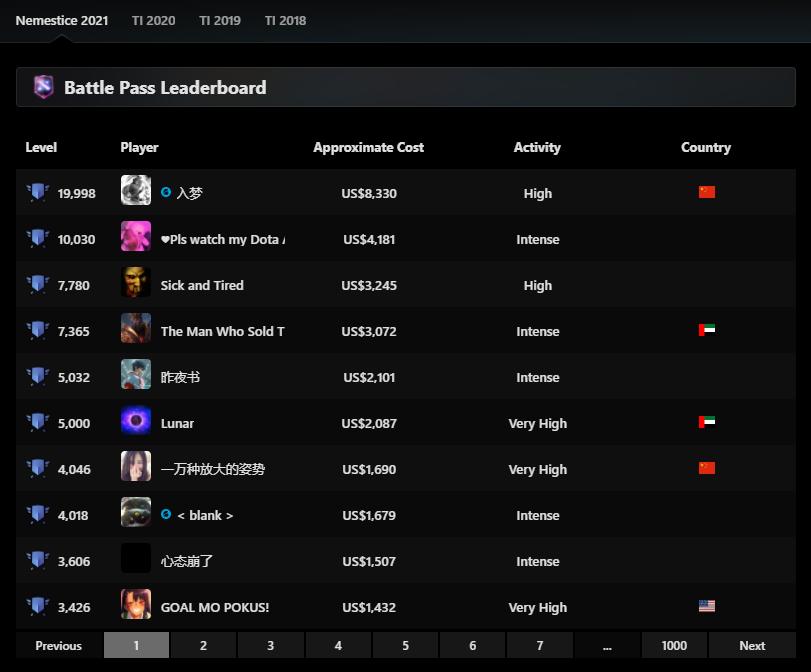
Task: Open avatar of The Man Who Sold T
Action: coord(136,328)
